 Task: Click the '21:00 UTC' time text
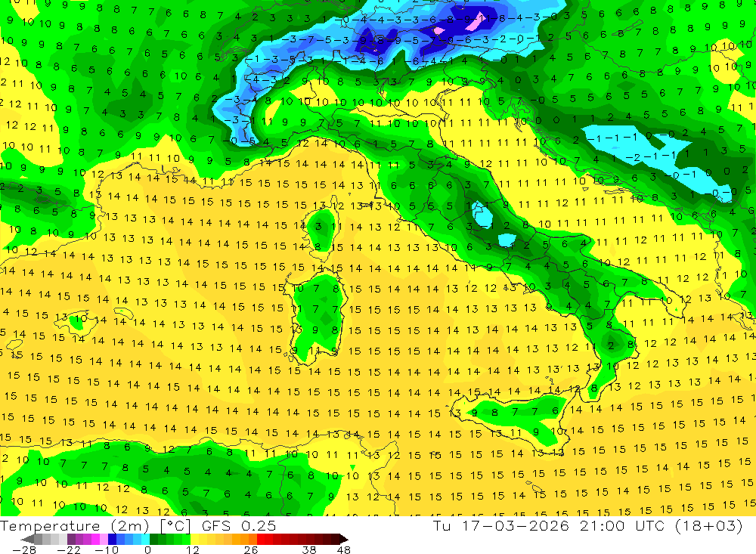point(622,525)
